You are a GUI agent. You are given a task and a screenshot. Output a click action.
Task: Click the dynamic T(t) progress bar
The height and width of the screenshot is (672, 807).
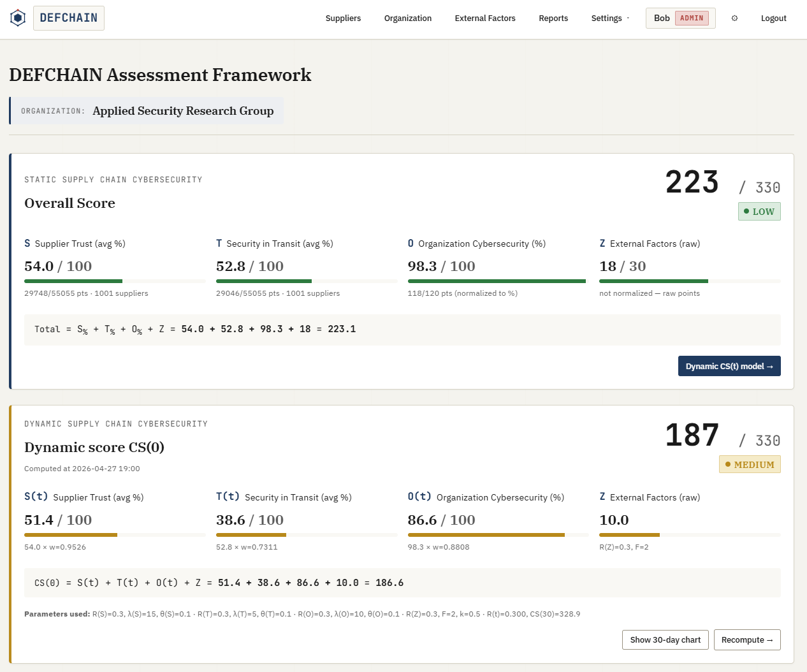(307, 535)
